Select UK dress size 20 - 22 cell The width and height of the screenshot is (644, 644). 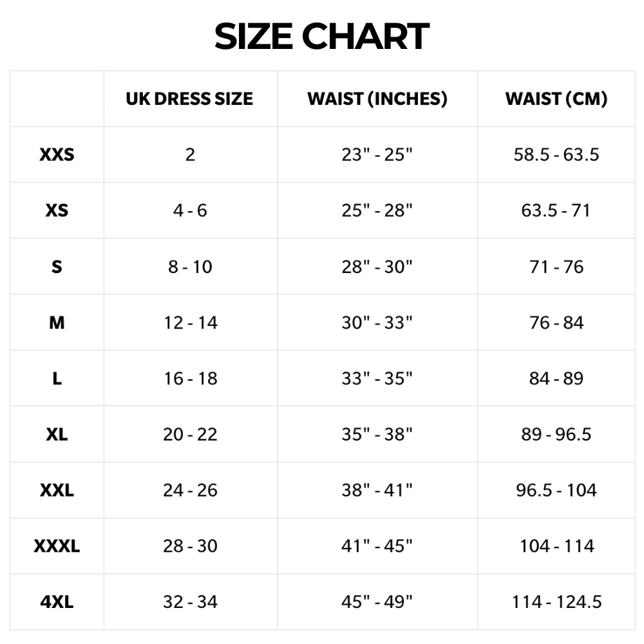pyautogui.click(x=191, y=435)
